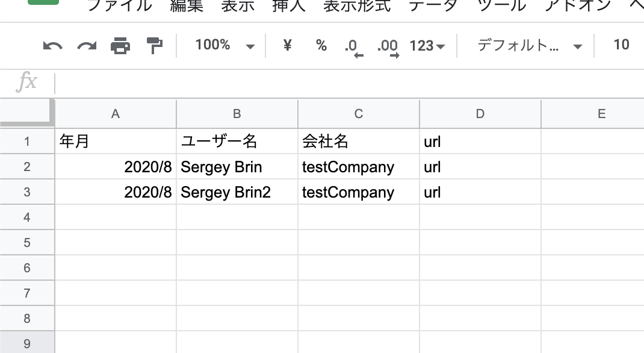The width and height of the screenshot is (644, 353).
Task: Select the Paint format roller icon
Action: (155, 46)
